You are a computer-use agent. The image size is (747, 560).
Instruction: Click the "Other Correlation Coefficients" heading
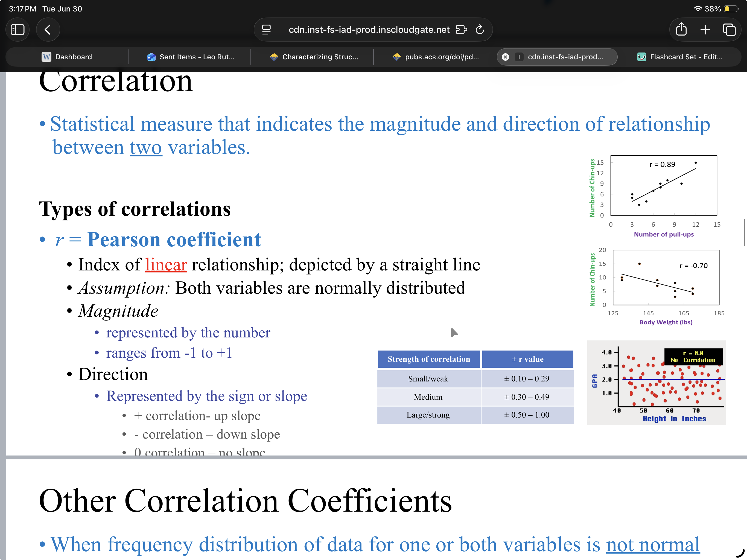pos(245,501)
